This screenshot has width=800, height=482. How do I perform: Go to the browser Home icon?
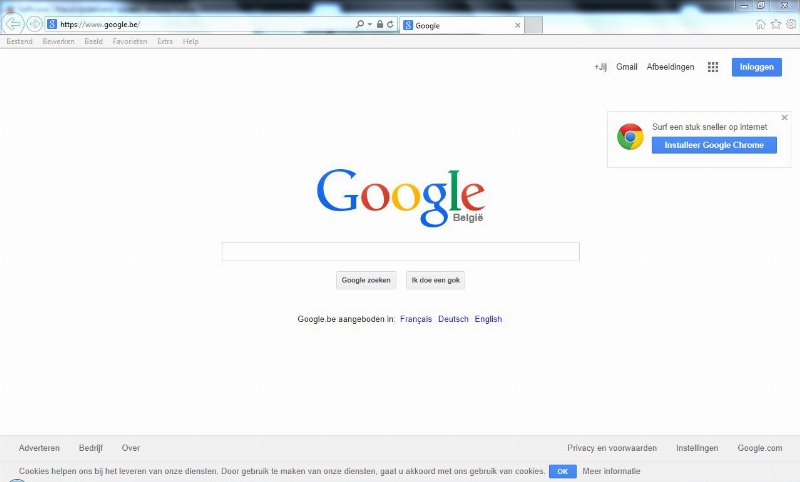[760, 24]
